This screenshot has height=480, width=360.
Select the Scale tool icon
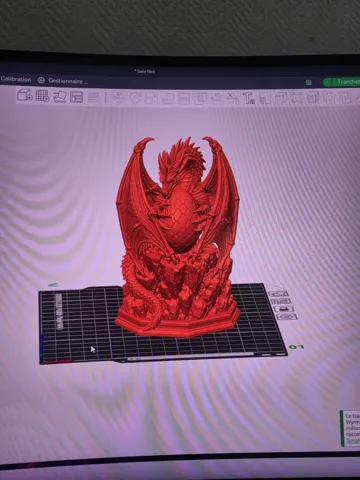point(151,98)
